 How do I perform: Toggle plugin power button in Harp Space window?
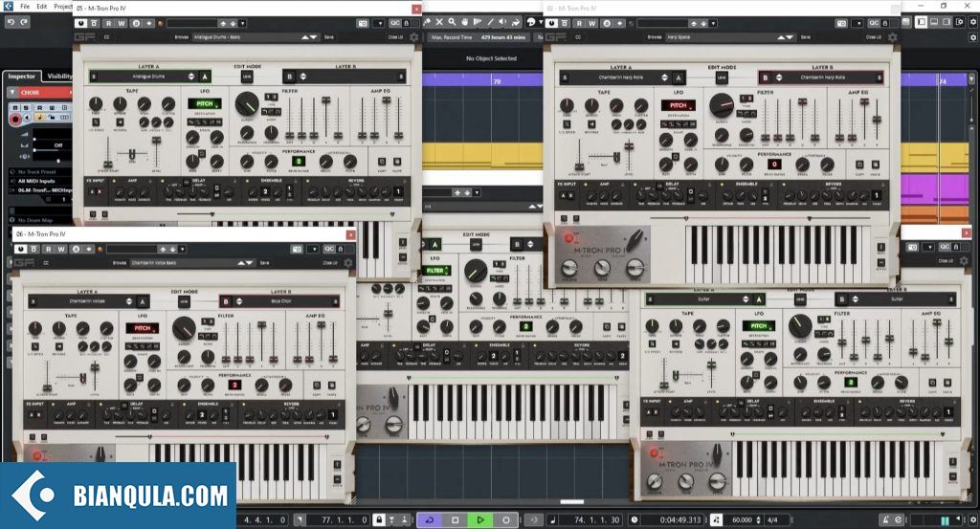pyautogui.click(x=552, y=23)
